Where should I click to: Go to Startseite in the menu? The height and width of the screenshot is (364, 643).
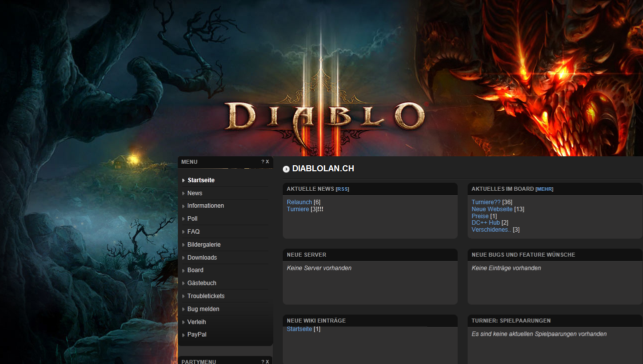point(201,180)
